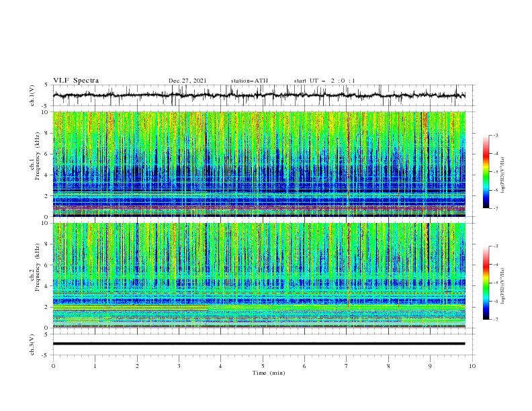
Task: Click the date 'Dec.27, 2021'
Action: 187,81
